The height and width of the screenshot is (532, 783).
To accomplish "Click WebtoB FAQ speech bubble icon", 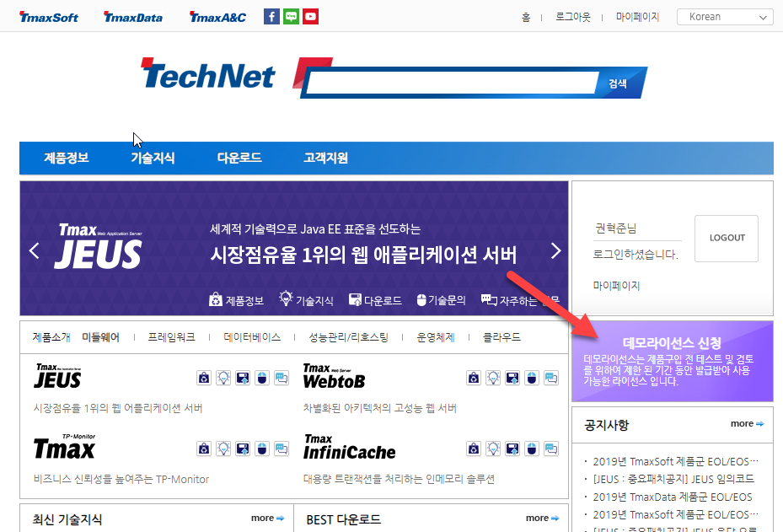I will (x=551, y=378).
